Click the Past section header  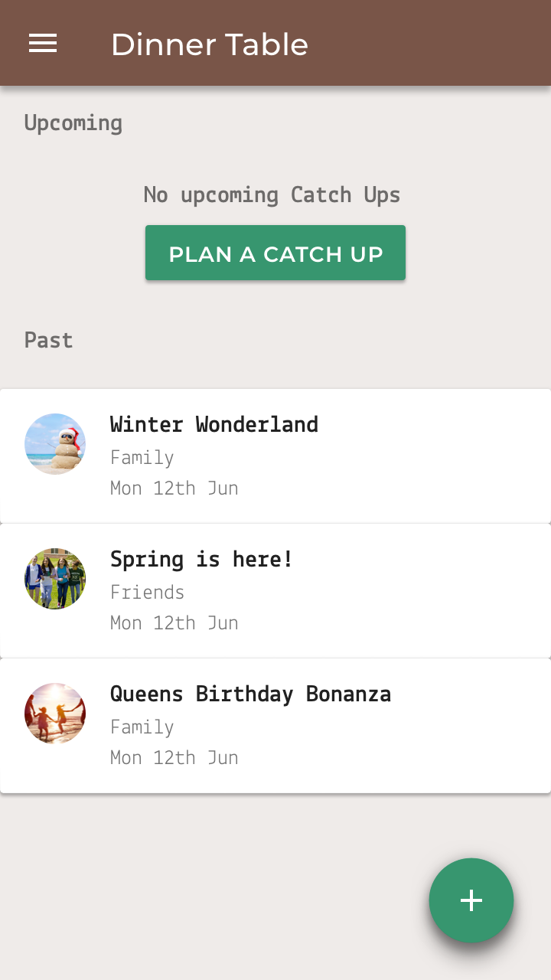pyautogui.click(x=49, y=340)
